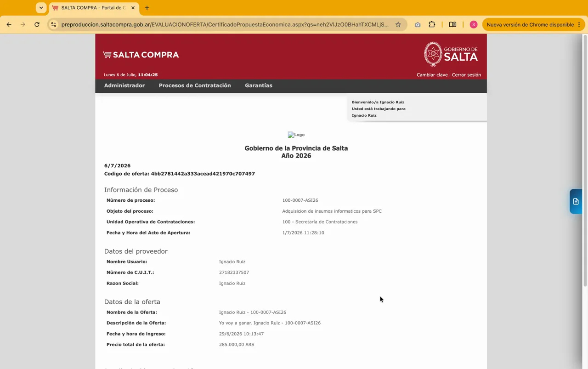Click the address bar URL field

[225, 24]
